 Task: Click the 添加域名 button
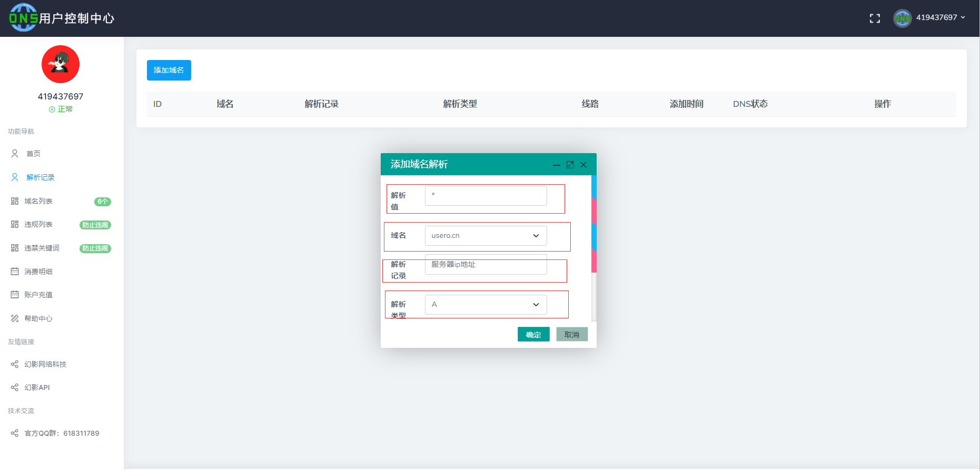tap(169, 70)
